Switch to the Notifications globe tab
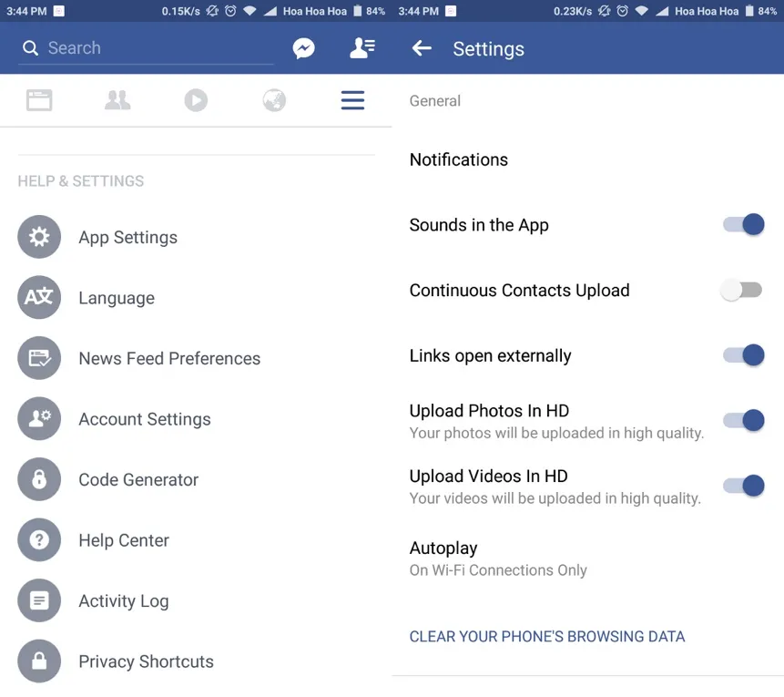Image resolution: width=784 pixels, height=697 pixels. point(274,100)
